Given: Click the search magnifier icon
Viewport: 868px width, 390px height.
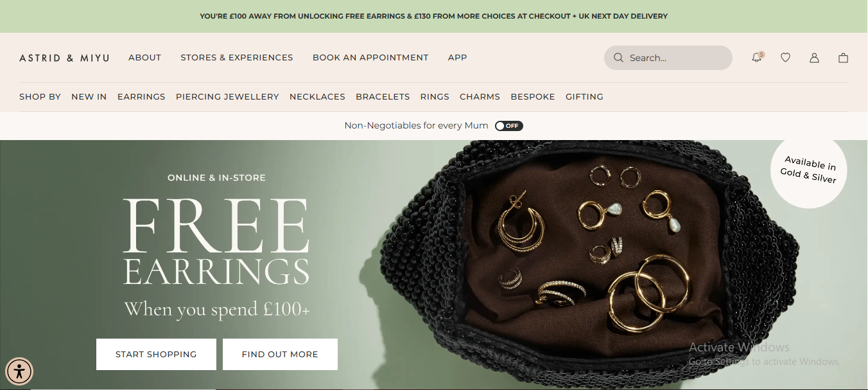Looking at the screenshot, I should 618,58.
